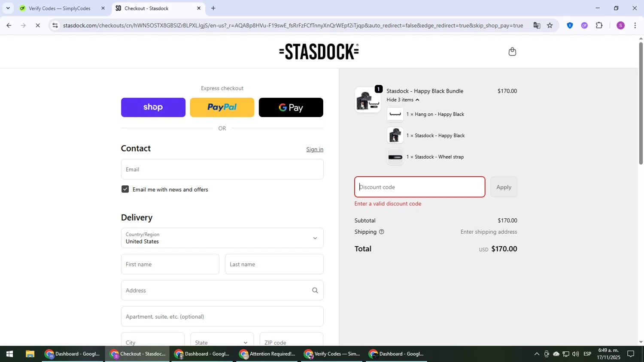Image resolution: width=644 pixels, height=362 pixels.
Task: Uncheck Email me with news and offers
Action: (x=125, y=189)
